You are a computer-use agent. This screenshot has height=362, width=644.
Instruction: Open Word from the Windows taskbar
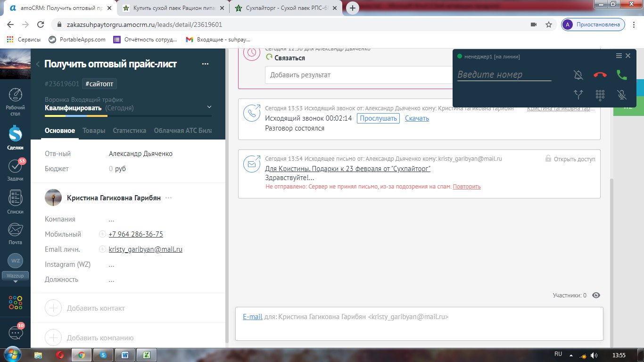point(125,355)
